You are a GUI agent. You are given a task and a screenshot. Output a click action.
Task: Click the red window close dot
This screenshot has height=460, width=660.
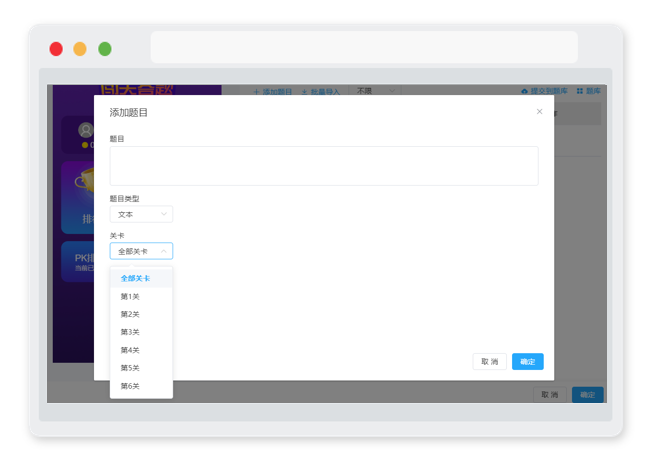coord(56,49)
